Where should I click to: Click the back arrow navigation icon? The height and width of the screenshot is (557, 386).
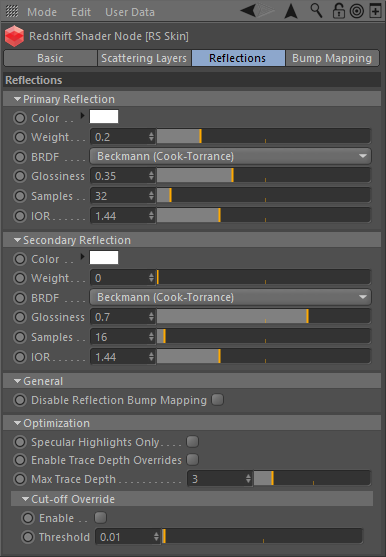pos(248,10)
